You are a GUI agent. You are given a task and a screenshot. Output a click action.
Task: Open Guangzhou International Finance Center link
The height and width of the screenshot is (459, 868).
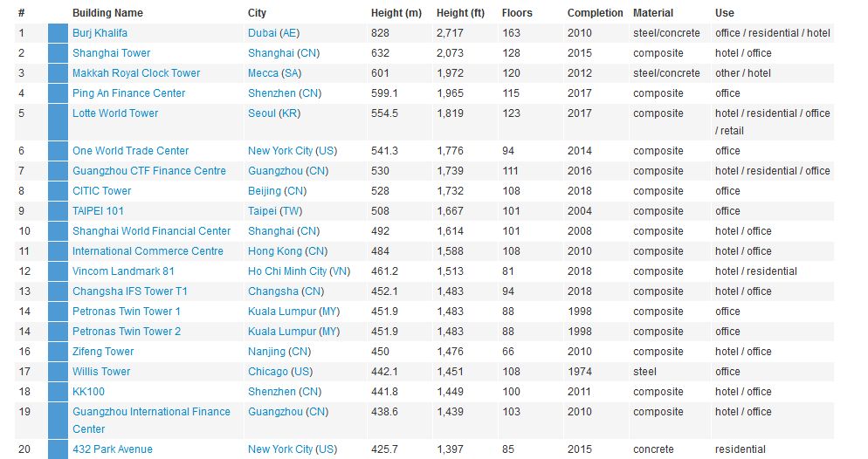(150, 412)
